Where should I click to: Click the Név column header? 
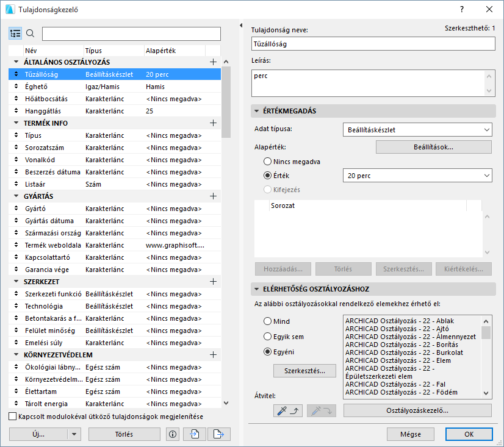coord(54,51)
